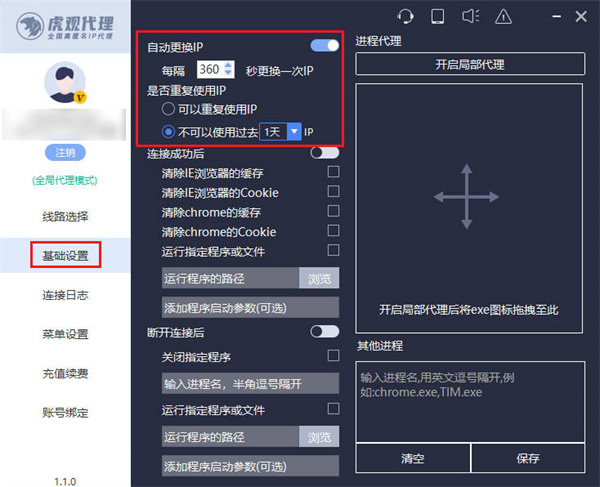The image size is (600, 487).
Task: Click the mobile device icon in title bar
Action: (437, 16)
